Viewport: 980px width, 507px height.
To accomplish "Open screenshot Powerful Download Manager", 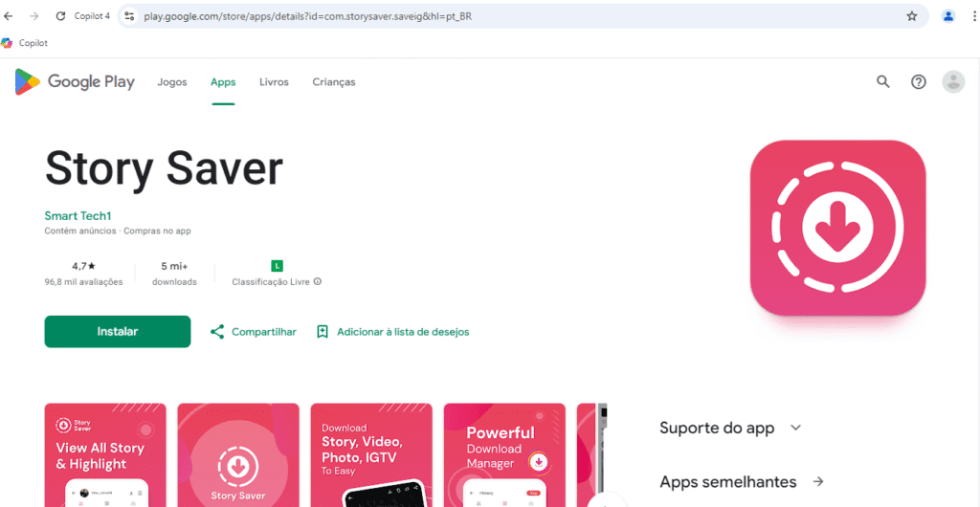I will (504, 455).
